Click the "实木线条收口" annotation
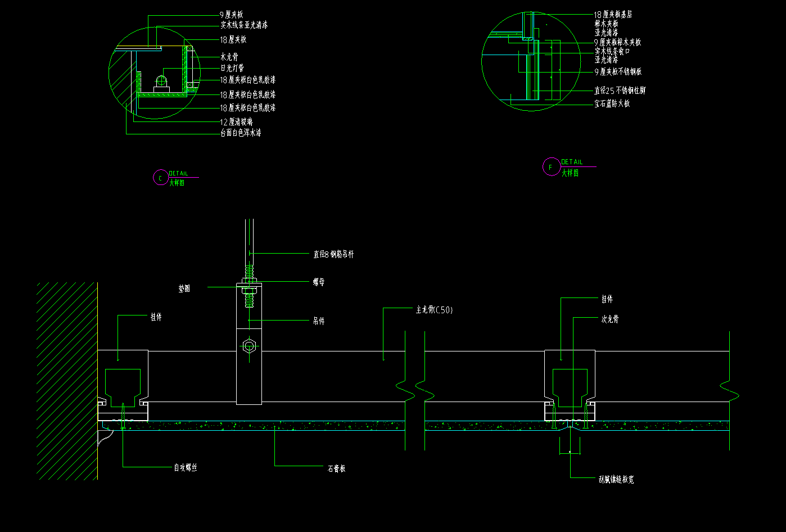The width and height of the screenshot is (786, 532). pos(613,51)
